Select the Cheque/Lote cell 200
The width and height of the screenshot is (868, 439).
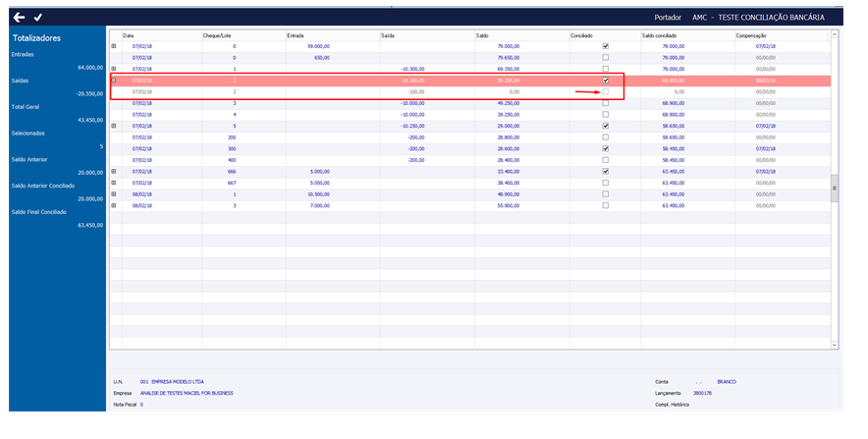(x=233, y=137)
